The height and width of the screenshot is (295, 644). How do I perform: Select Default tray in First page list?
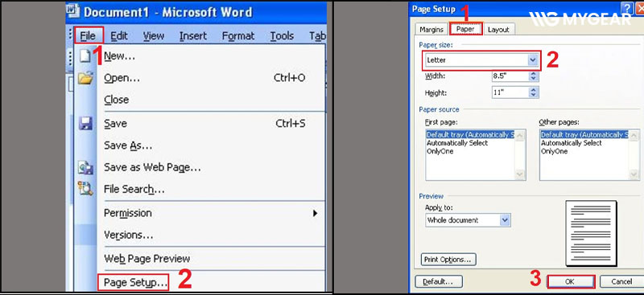point(470,135)
